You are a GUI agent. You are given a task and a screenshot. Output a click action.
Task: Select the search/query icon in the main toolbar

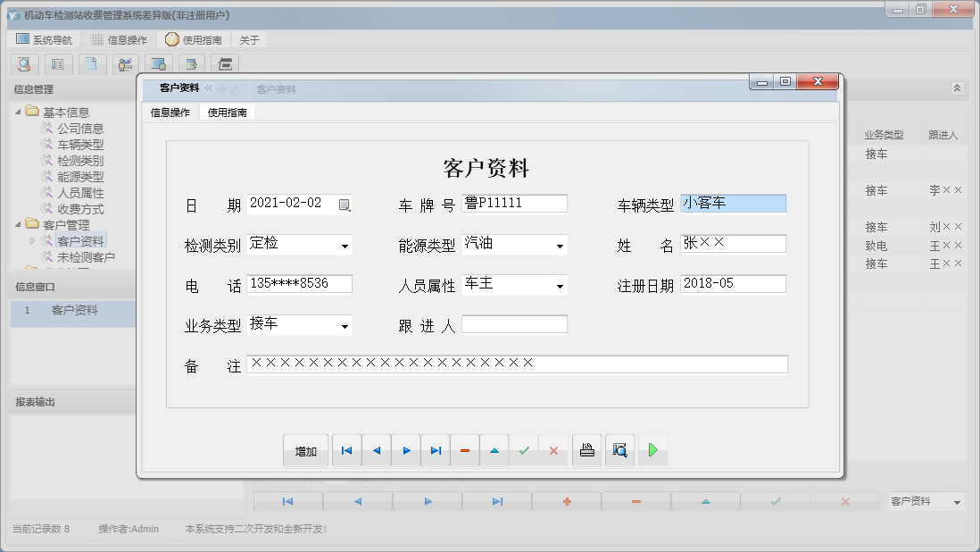click(x=24, y=64)
